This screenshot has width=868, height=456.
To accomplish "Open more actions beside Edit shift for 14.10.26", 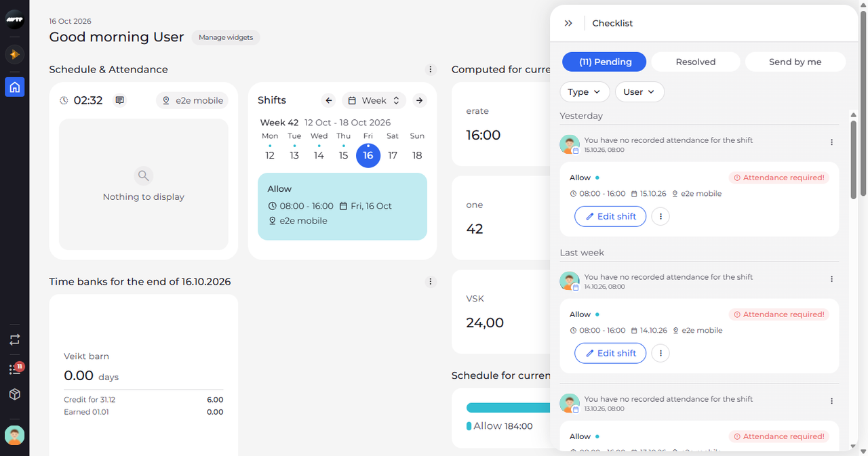I will (x=660, y=353).
